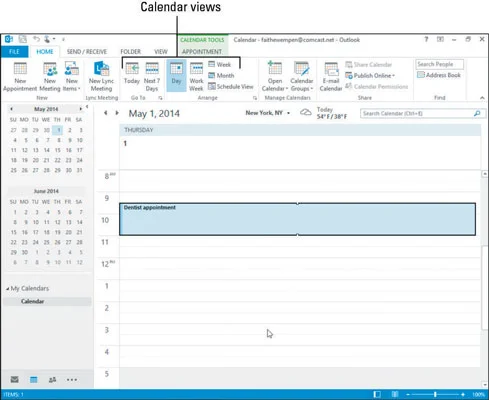Open Mail from the bottom navigation bar
This screenshot has height=400, width=489.
[x=14, y=379]
